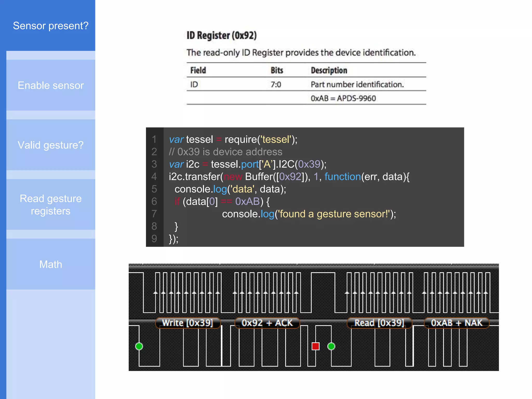
Task: Click the 'ID Register (0x92)' heading
Action: (x=222, y=35)
